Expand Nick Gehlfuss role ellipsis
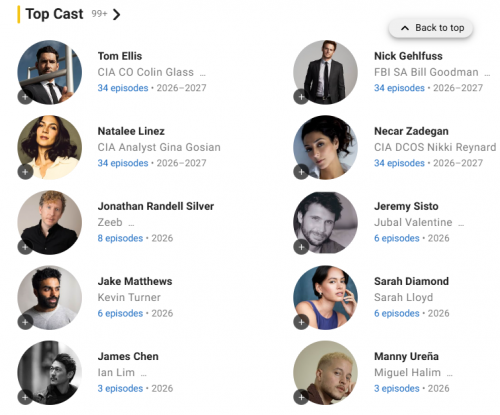This screenshot has width=500, height=415. [487, 75]
